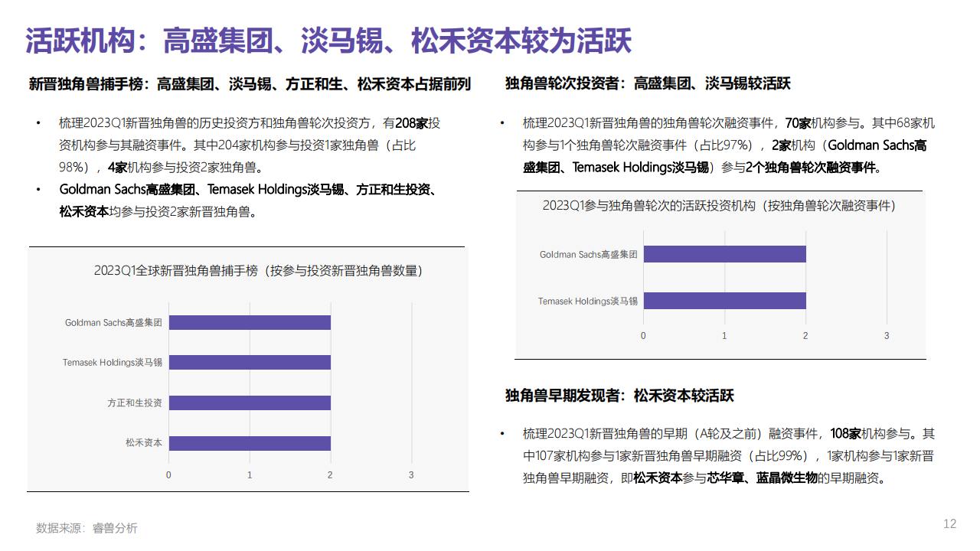Click bullet line starting Goldman Sachs高盛集团、Temasek
This screenshot has width=980, height=551.
click(x=248, y=201)
